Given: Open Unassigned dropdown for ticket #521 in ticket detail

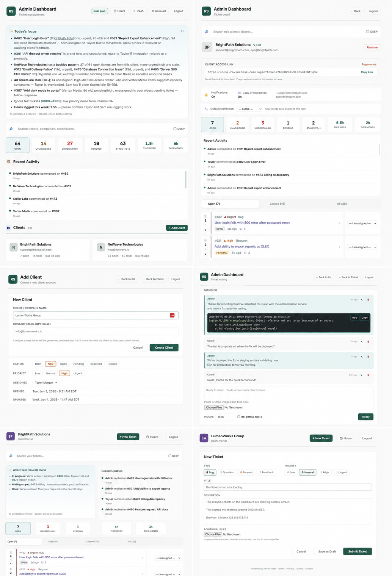Looking at the screenshot, I should pos(363,247).
